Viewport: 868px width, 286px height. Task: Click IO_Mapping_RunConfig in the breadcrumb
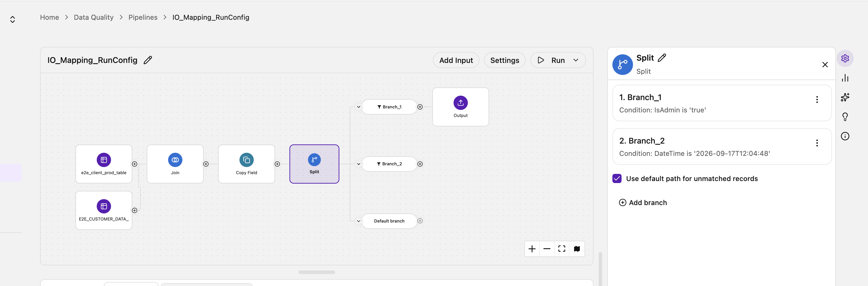[x=211, y=17]
